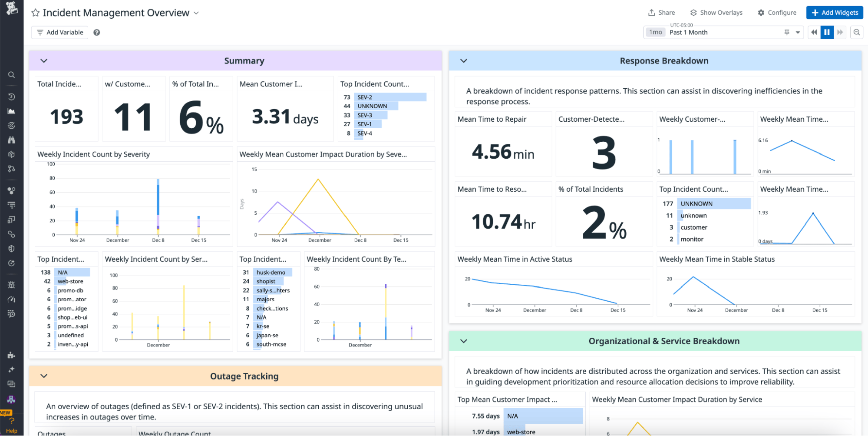Click the zoom out magnifier by time controls
Image resolution: width=868 pixels, height=436 pixels.
856,33
